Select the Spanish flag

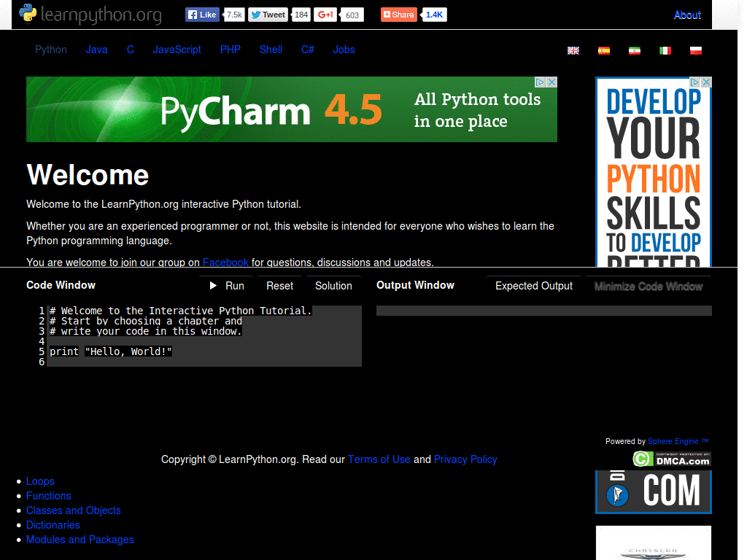[603, 50]
